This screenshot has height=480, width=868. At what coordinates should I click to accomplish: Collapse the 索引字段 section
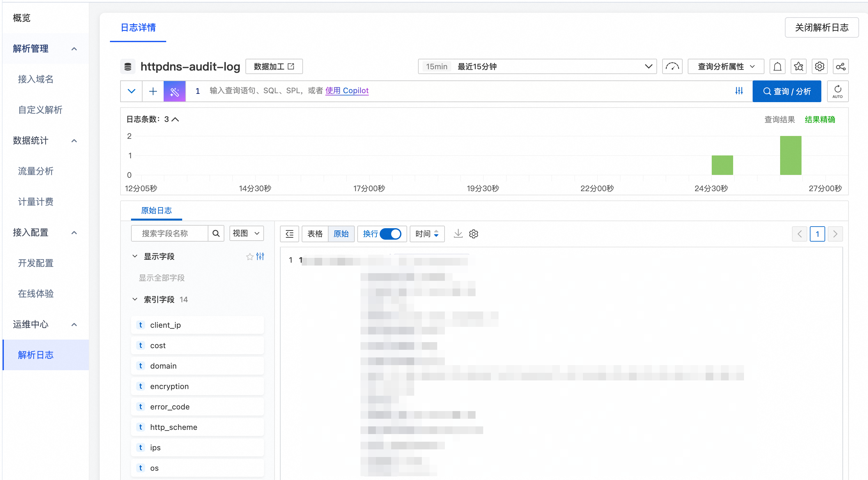point(135,299)
